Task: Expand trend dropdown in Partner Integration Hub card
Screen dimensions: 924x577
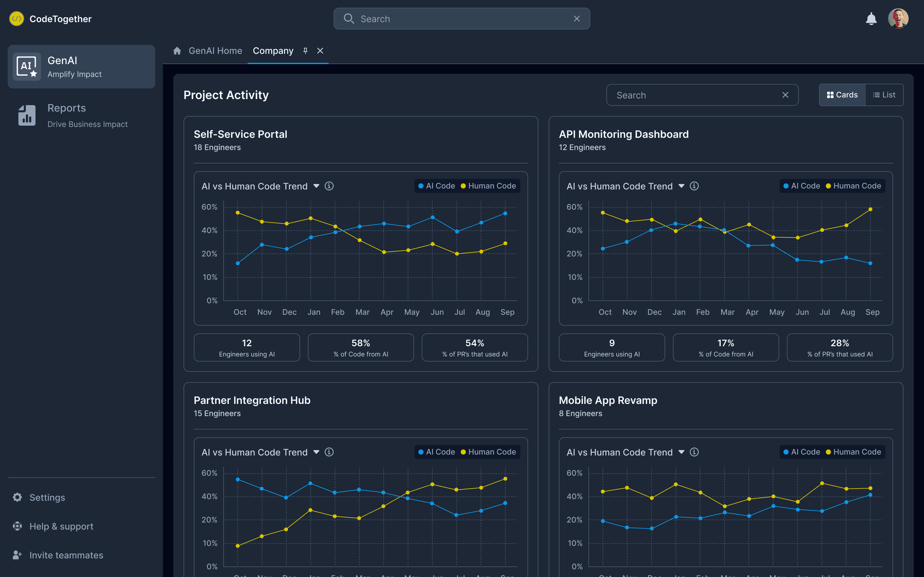Action: click(x=316, y=452)
